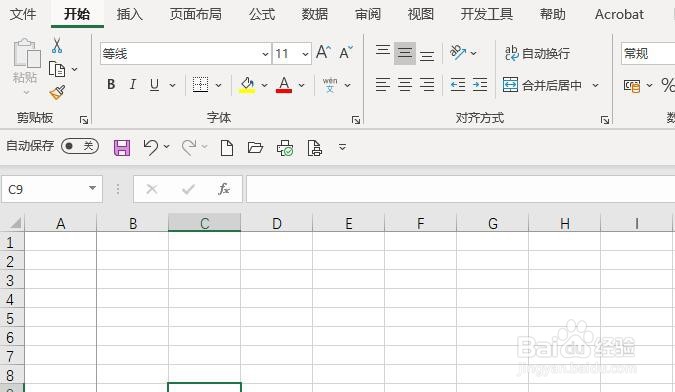The image size is (675, 392).
Task: Click the Cut scissors icon
Action: [x=57, y=45]
